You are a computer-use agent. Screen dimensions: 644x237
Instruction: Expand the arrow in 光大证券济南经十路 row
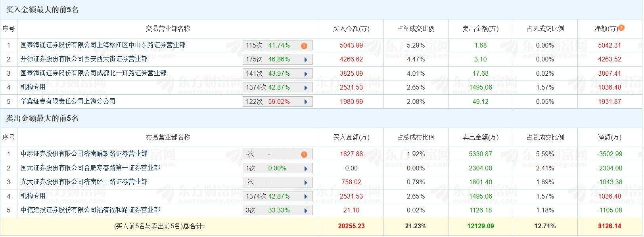pyautogui.click(x=306, y=183)
